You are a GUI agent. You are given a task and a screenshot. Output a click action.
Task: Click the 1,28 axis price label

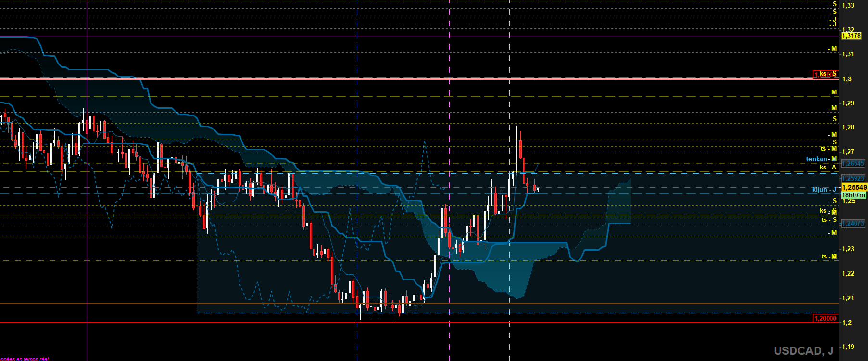pos(848,127)
